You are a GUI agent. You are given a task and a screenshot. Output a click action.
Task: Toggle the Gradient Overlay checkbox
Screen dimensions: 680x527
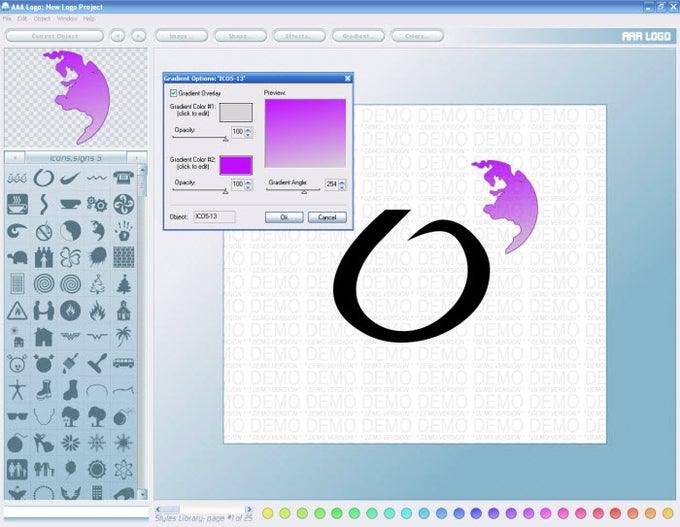click(173, 93)
